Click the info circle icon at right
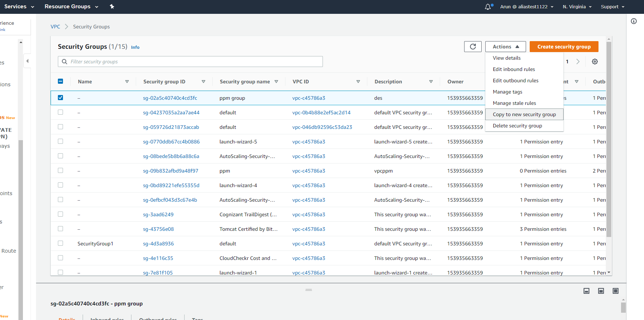The height and width of the screenshot is (320, 644). [x=633, y=21]
